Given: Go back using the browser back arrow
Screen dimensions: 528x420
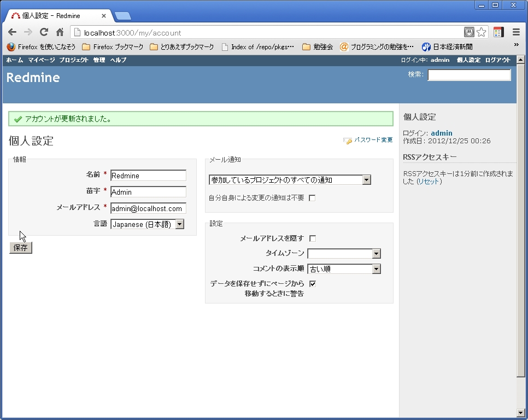Looking at the screenshot, I should (12, 32).
